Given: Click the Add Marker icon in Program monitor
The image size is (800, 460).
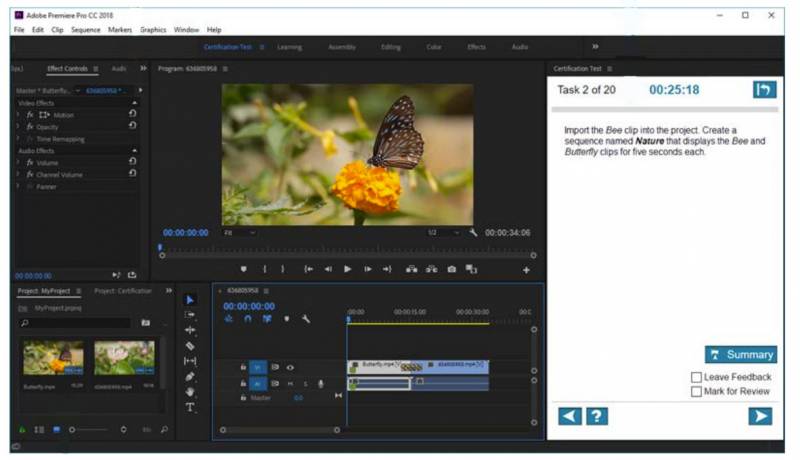Looking at the screenshot, I should point(243,269).
